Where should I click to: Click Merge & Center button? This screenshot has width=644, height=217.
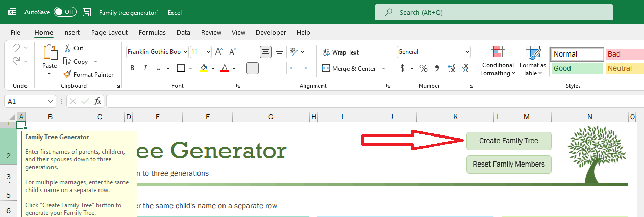click(x=350, y=68)
